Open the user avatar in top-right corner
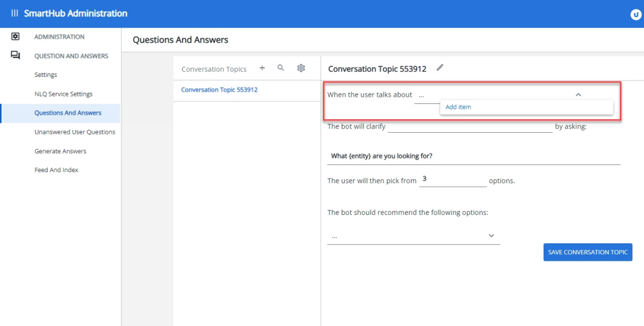The height and width of the screenshot is (326, 644). pyautogui.click(x=636, y=15)
